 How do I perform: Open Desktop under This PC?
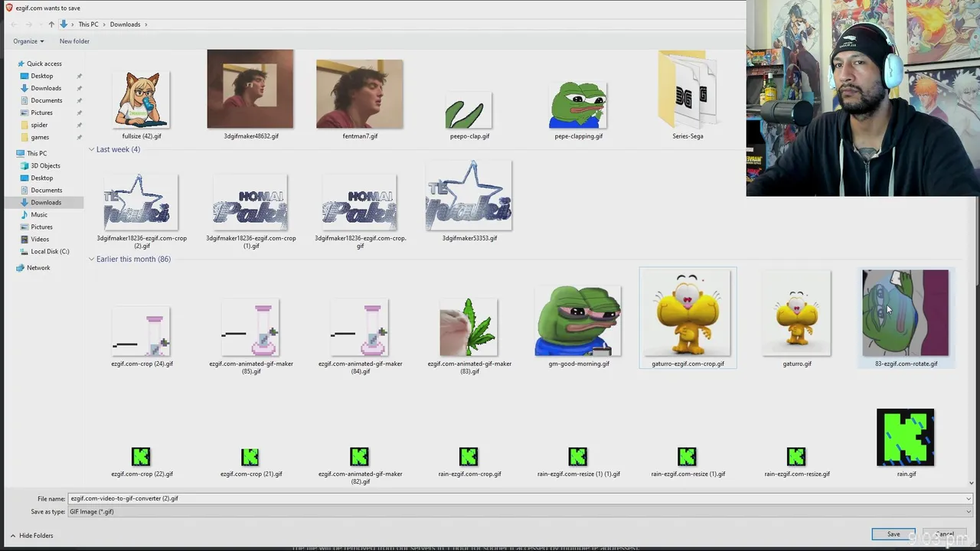point(41,178)
